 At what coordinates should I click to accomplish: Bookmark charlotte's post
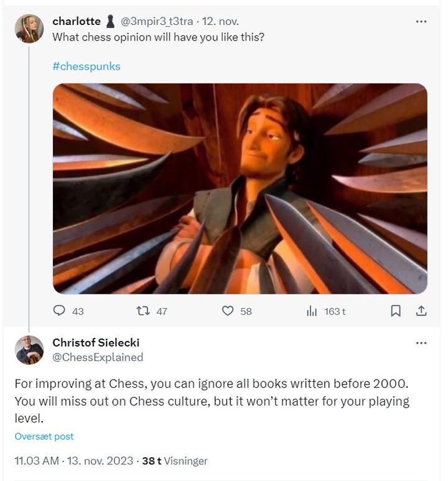395,311
